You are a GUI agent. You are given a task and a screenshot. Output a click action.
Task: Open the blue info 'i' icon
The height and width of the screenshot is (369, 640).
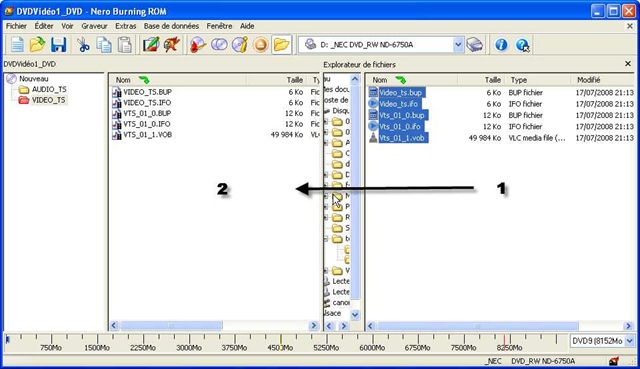click(x=501, y=44)
